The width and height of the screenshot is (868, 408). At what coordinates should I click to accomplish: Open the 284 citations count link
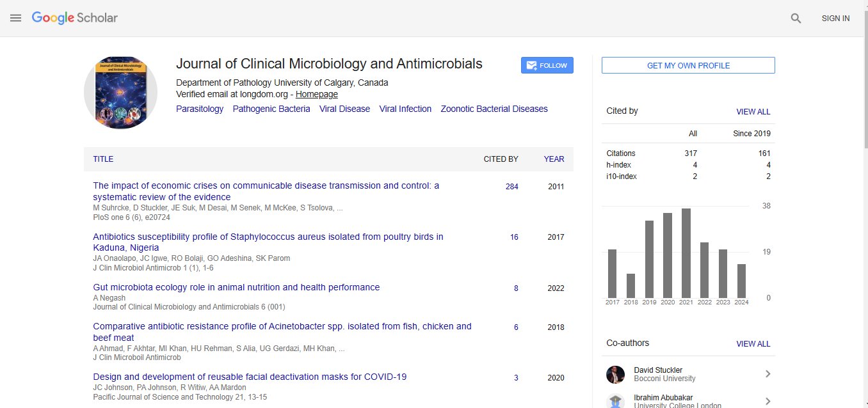click(511, 187)
